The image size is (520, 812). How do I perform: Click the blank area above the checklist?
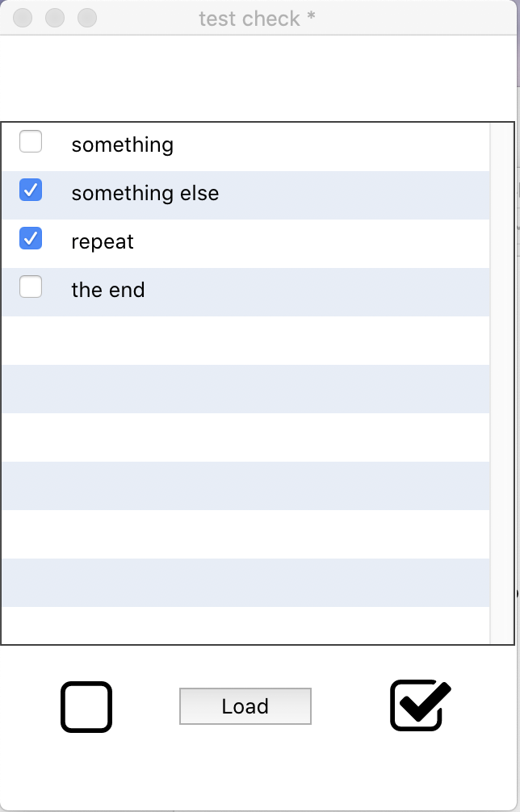point(258,78)
